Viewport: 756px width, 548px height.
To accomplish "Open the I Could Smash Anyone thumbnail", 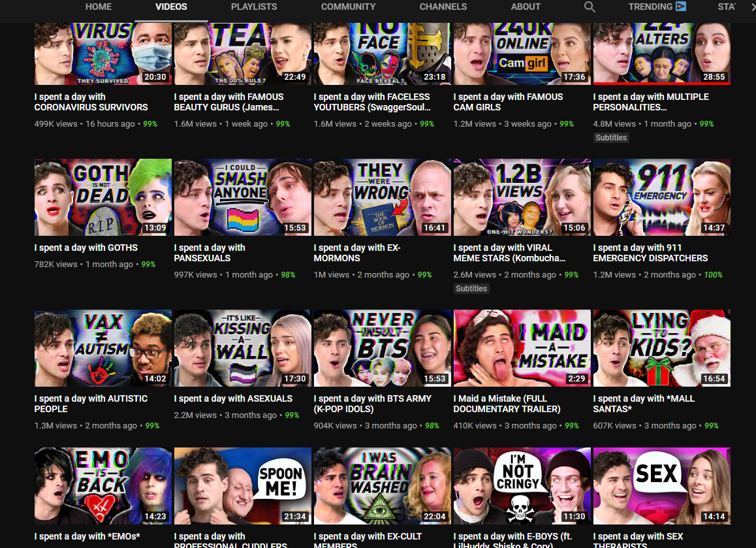I will pyautogui.click(x=242, y=197).
